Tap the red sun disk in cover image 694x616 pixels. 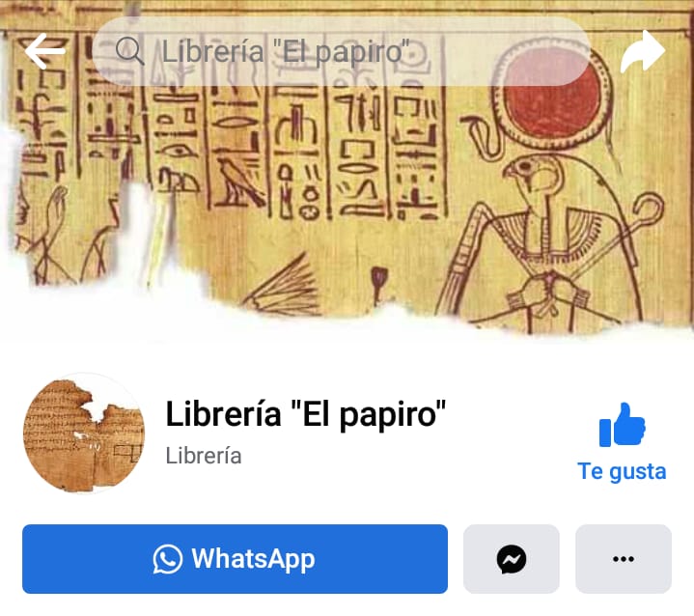553,99
